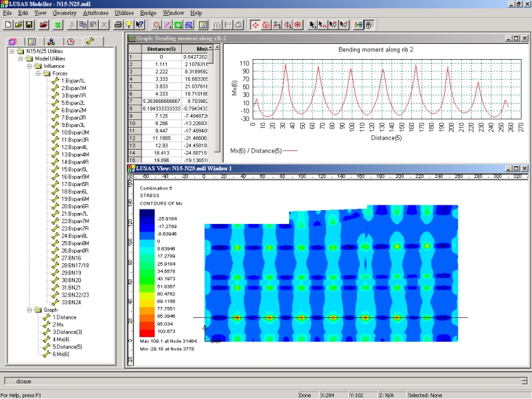532x399 pixels.
Task: Select 5:Distance(5) graph dataset
Action: click(67, 347)
